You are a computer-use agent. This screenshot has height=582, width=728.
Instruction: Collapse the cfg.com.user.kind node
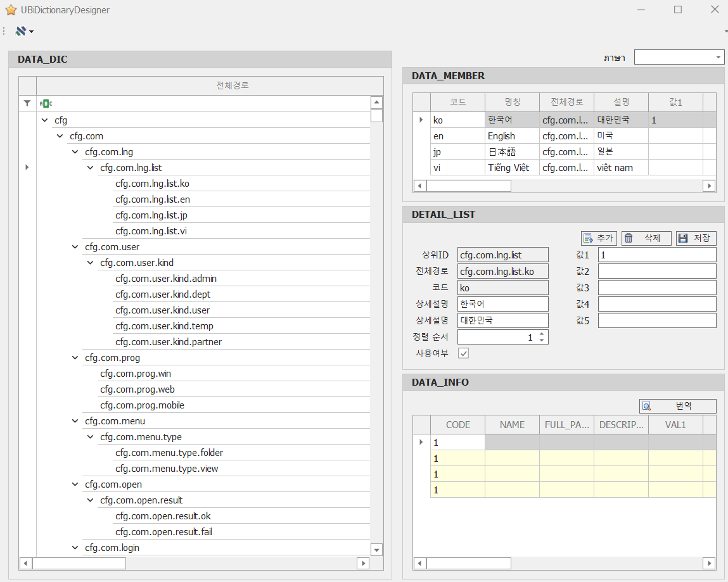click(x=91, y=263)
